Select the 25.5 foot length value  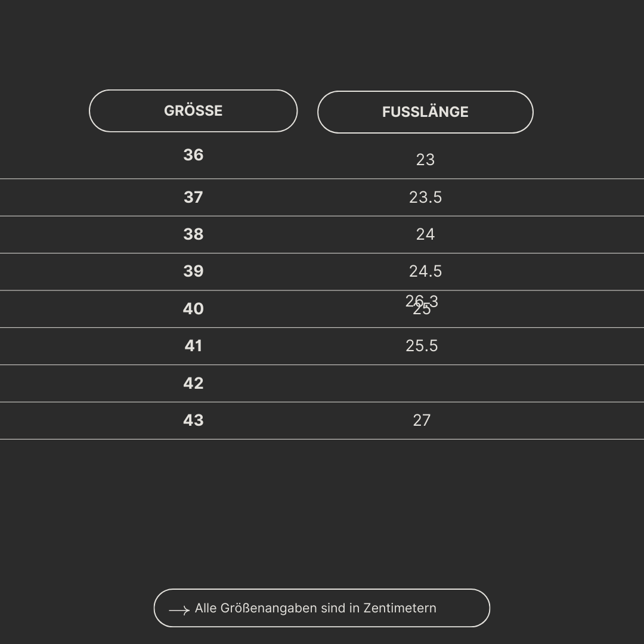coord(422,346)
